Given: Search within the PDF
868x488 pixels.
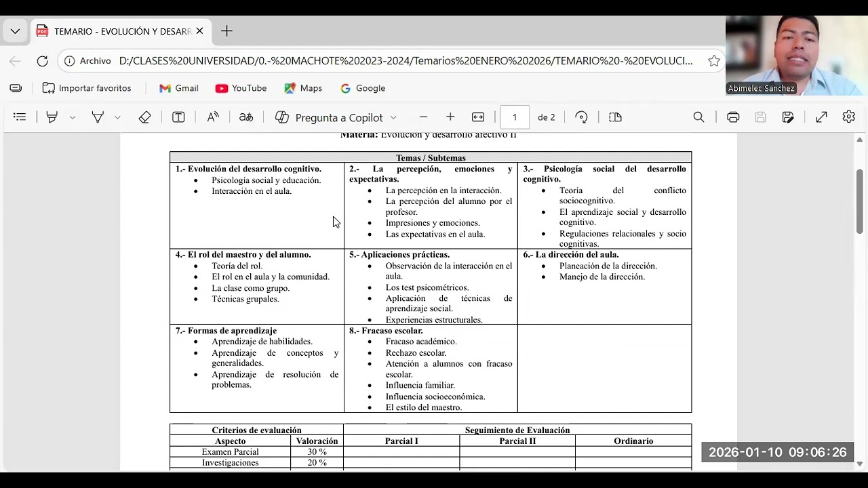Looking at the screenshot, I should point(698,117).
